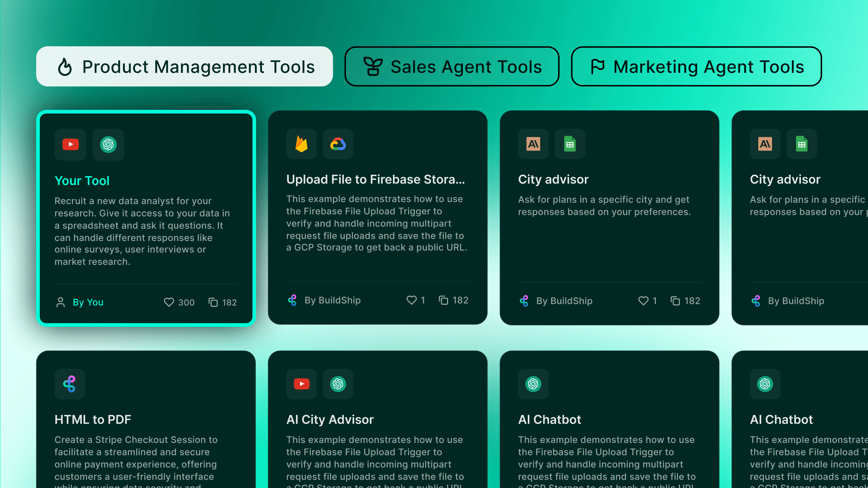Click the copy icon in City advisor card

[675, 301]
